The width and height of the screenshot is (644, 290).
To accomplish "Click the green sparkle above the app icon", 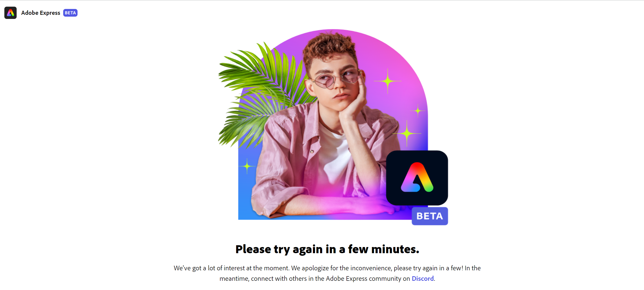I will [x=407, y=133].
